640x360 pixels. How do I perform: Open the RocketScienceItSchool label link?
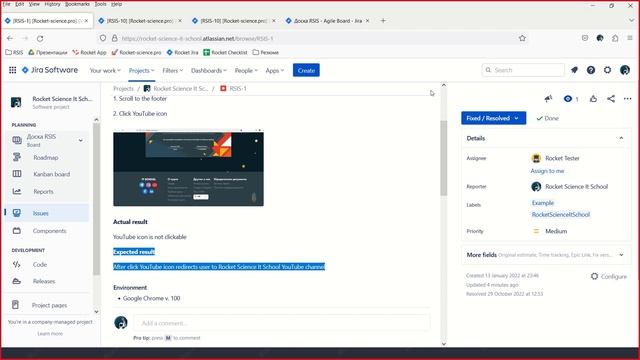click(560, 215)
